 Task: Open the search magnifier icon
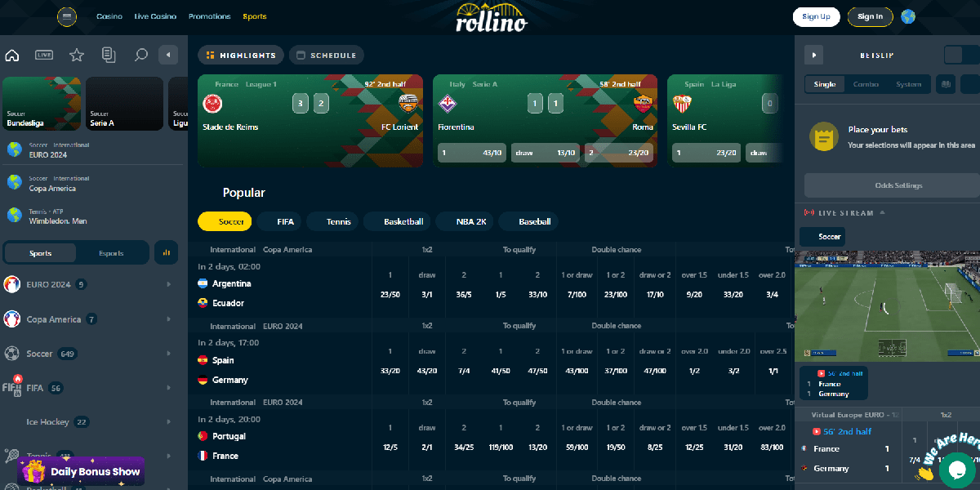coord(141,56)
